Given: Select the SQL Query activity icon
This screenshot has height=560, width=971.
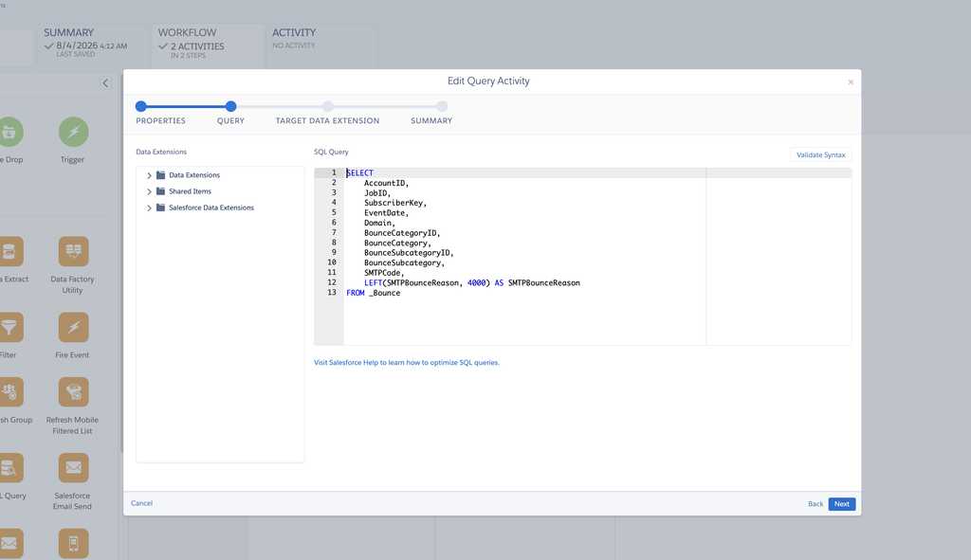Looking at the screenshot, I should tap(9, 468).
